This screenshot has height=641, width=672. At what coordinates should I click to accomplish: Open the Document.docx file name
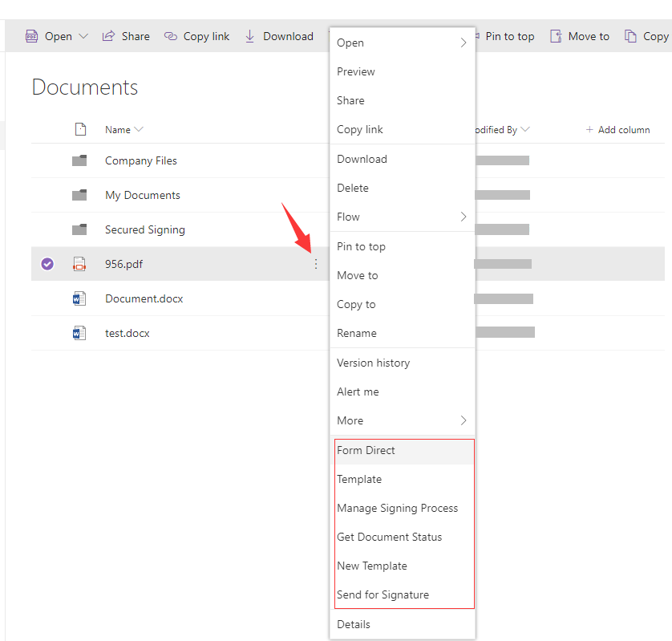coord(144,299)
